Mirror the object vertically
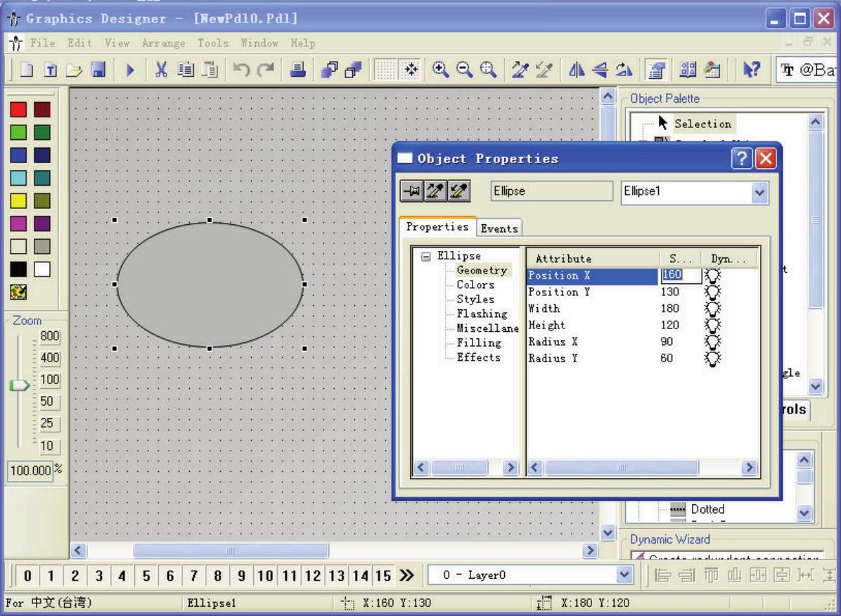 (600, 70)
